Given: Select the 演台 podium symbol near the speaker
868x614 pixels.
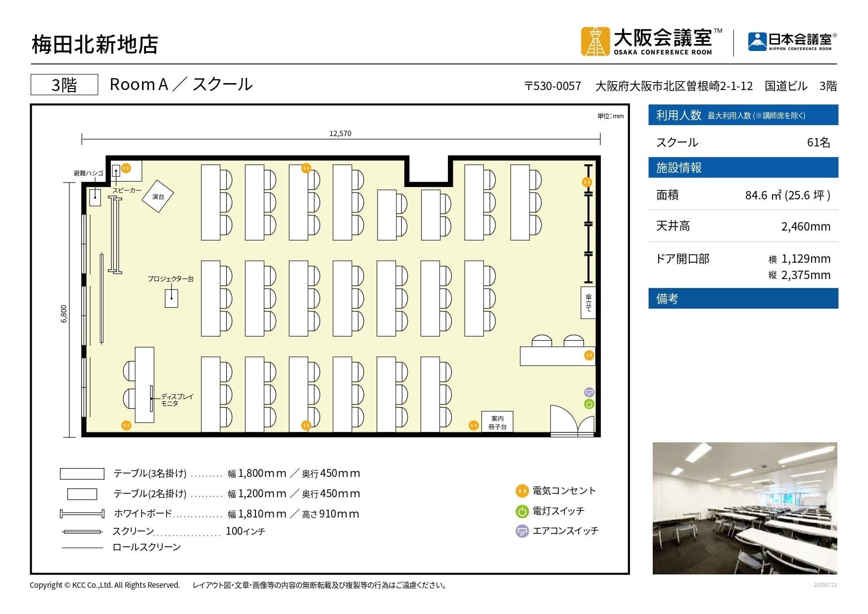Looking at the screenshot, I should [x=158, y=197].
